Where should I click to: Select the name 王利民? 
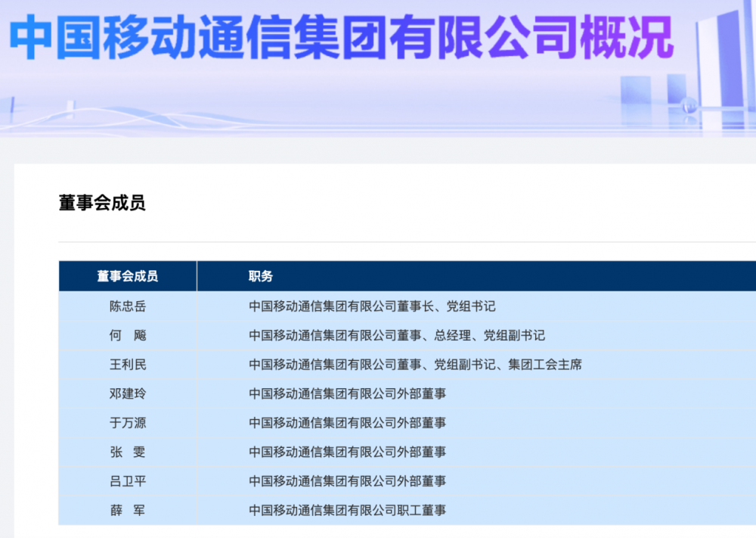click(x=128, y=364)
